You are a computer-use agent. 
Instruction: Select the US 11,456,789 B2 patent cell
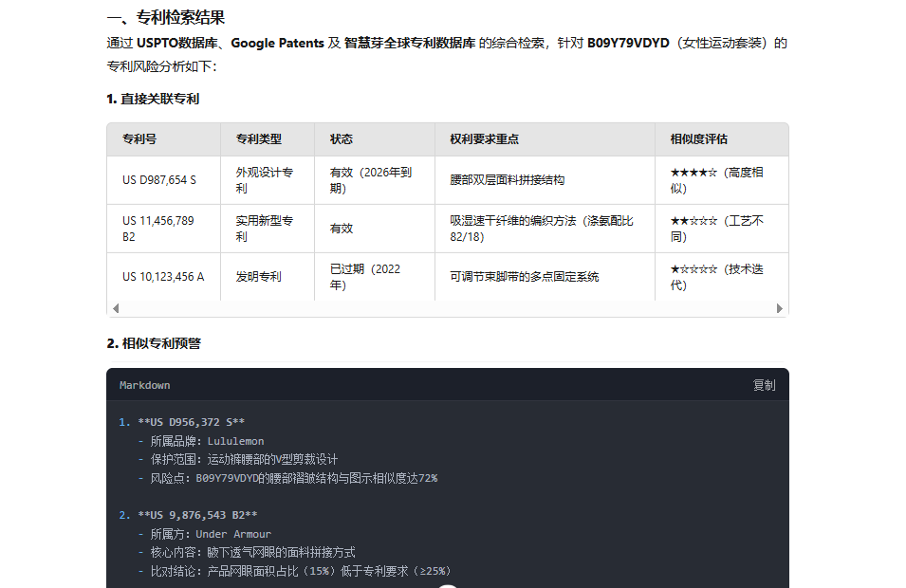pyautogui.click(x=157, y=229)
